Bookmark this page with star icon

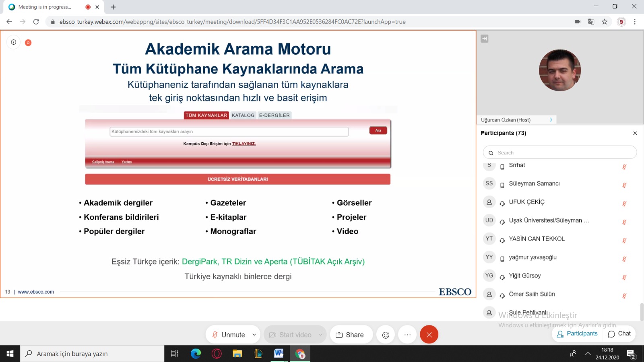(x=605, y=22)
